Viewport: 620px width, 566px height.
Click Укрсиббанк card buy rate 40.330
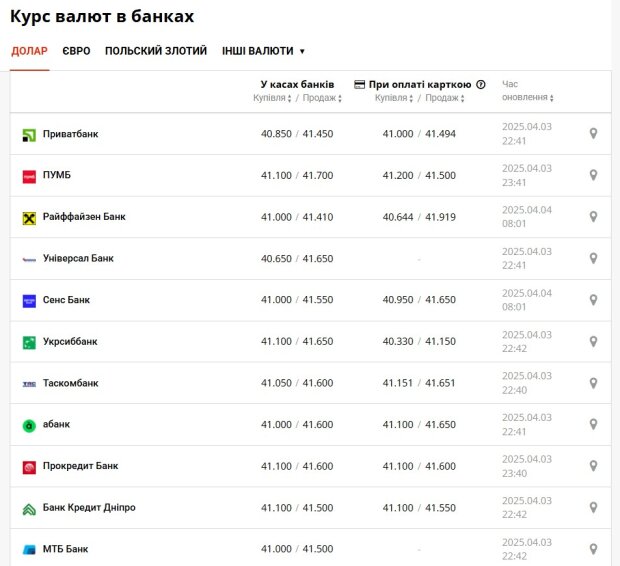(x=398, y=341)
